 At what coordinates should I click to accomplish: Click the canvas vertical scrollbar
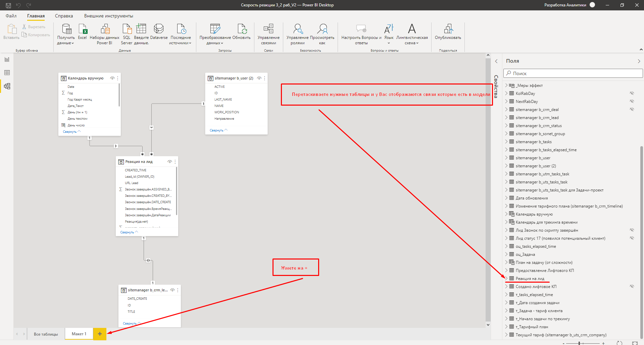pyautogui.click(x=488, y=190)
